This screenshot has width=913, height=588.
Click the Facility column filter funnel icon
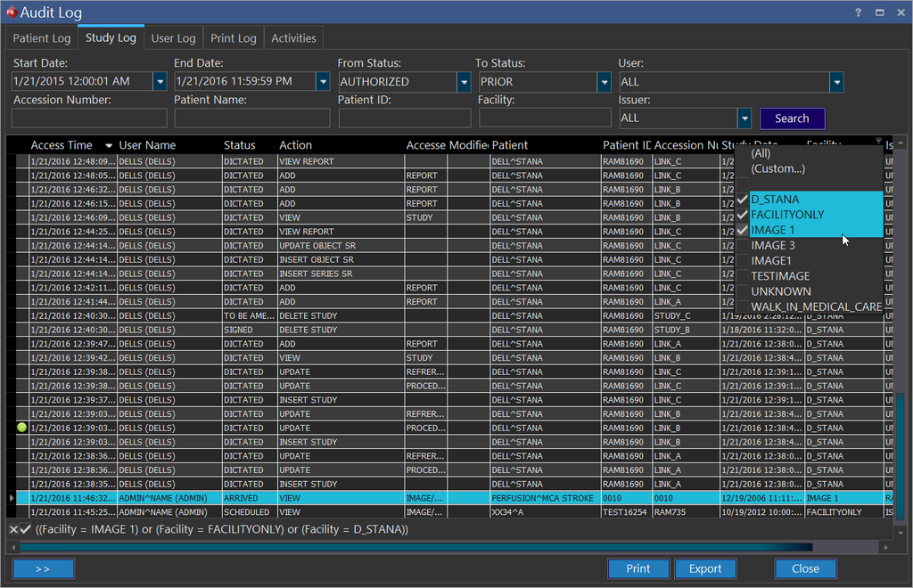tap(879, 141)
